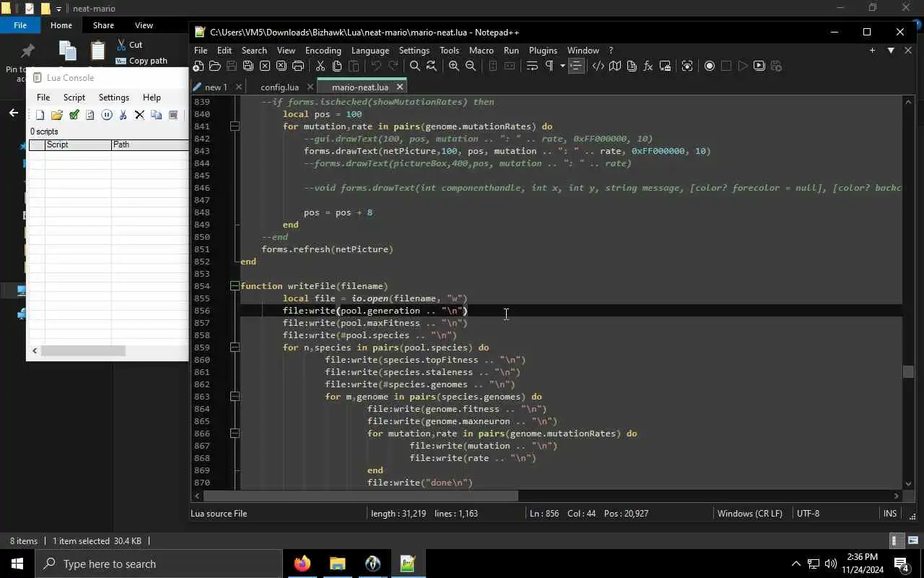Screen dimensions: 924x578
Task: Collapse the writeFile function fold at line 854
Action: (235, 286)
